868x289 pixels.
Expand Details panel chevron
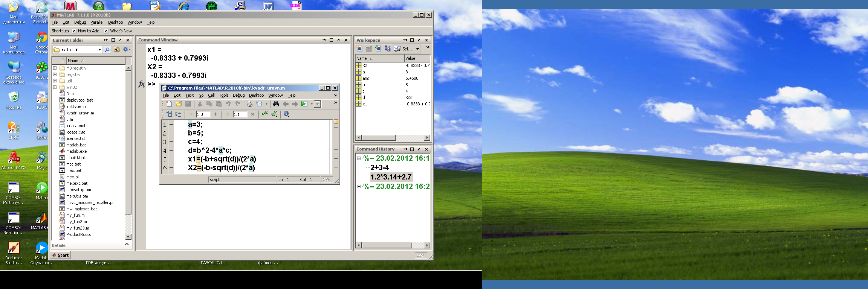(x=127, y=245)
